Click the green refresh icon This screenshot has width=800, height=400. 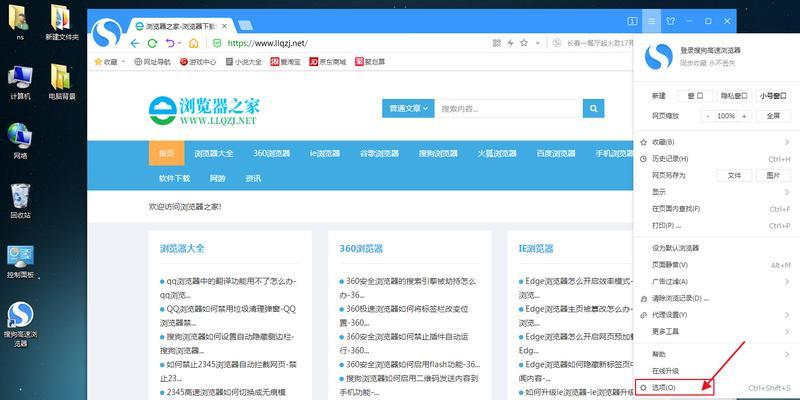(152, 43)
